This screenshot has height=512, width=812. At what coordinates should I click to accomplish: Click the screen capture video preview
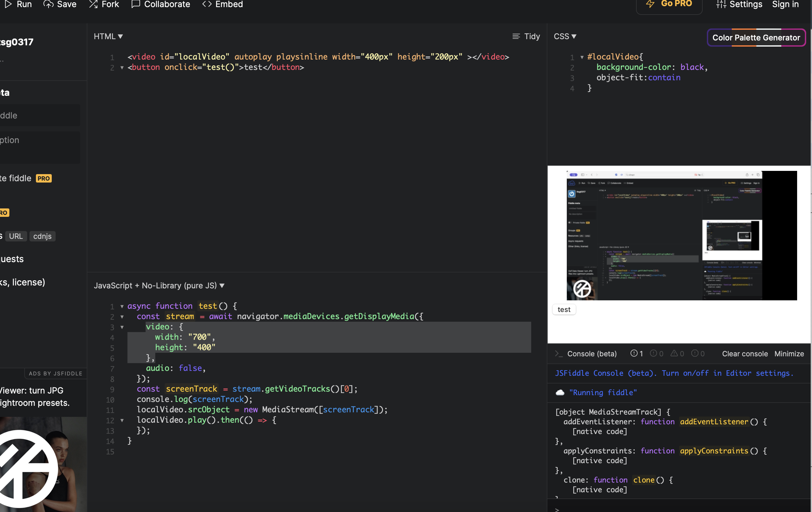point(681,235)
